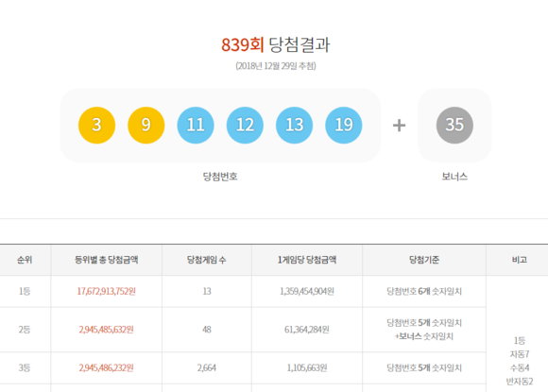Click the 1게임당 당첨금액 column header
Screen dimensions: 548x392
point(307,260)
